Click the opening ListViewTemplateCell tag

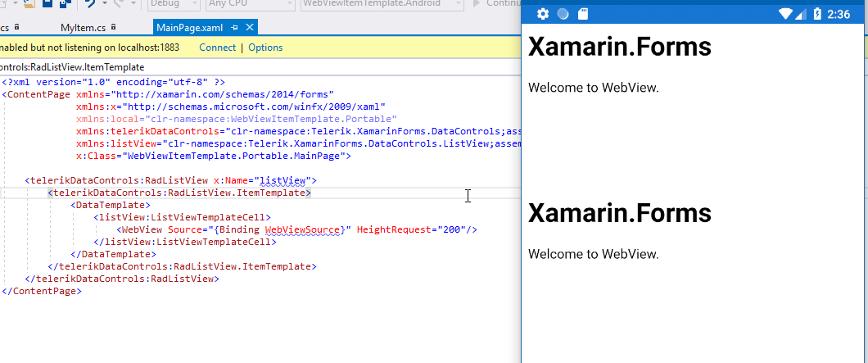point(182,217)
